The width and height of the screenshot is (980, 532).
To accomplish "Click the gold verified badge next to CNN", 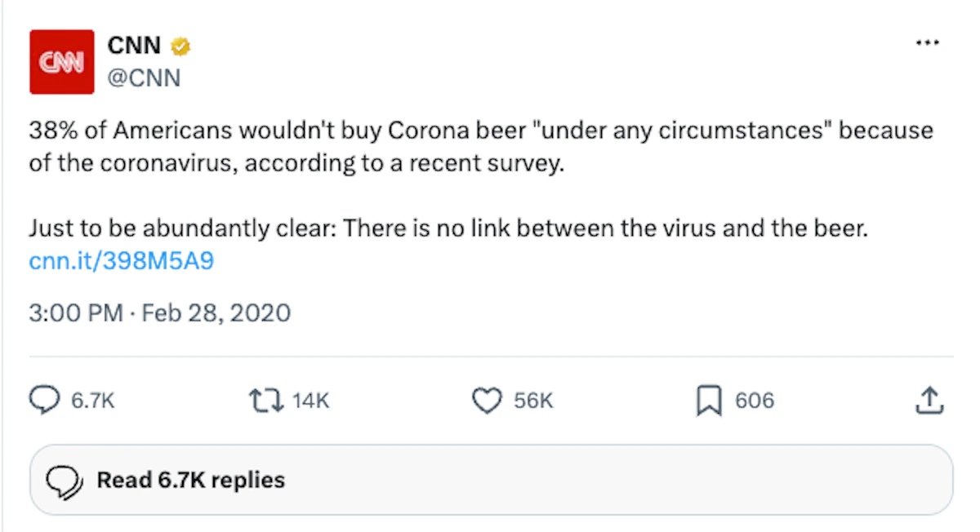I will (x=180, y=47).
